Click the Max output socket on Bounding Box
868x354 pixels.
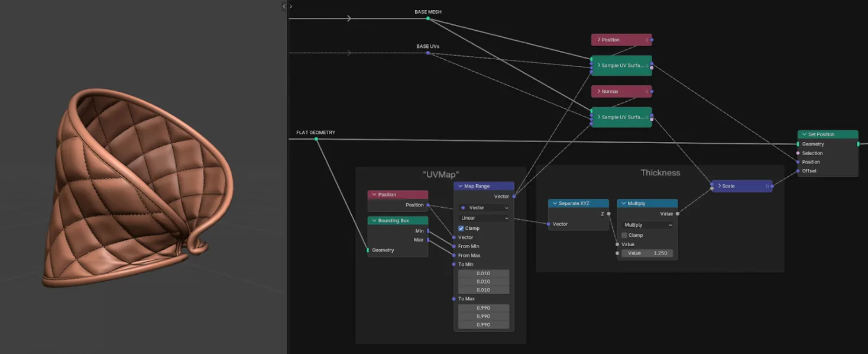[428, 240]
